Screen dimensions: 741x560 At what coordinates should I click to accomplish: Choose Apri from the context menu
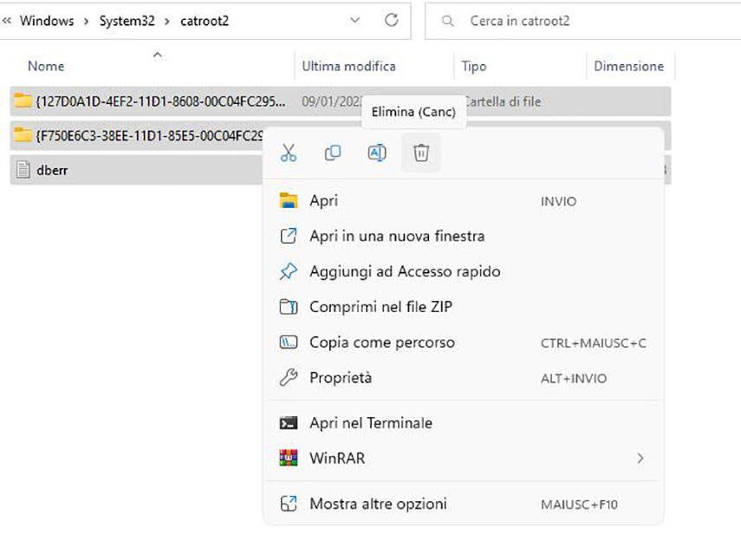pyautogui.click(x=324, y=201)
